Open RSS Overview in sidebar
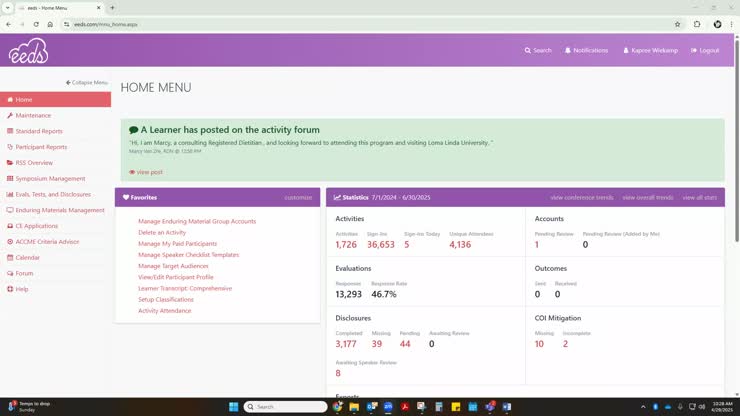 pyautogui.click(x=34, y=162)
